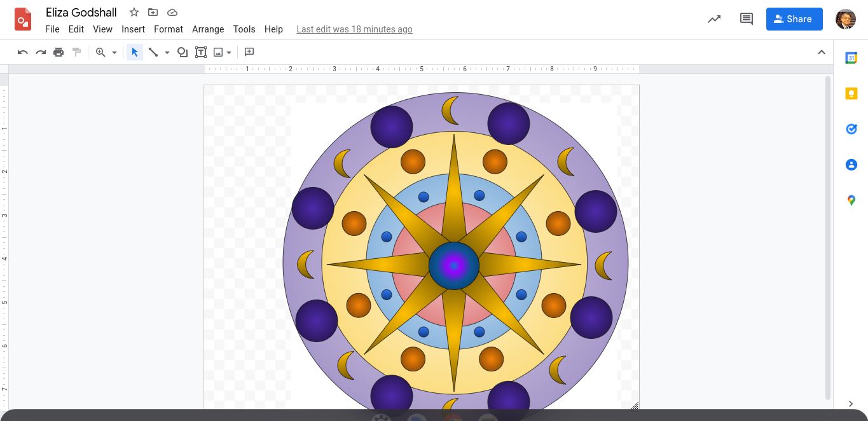Screen dimensions: 868x421
Task: Click the Redo arrow in toolbar
Action: (x=41, y=52)
